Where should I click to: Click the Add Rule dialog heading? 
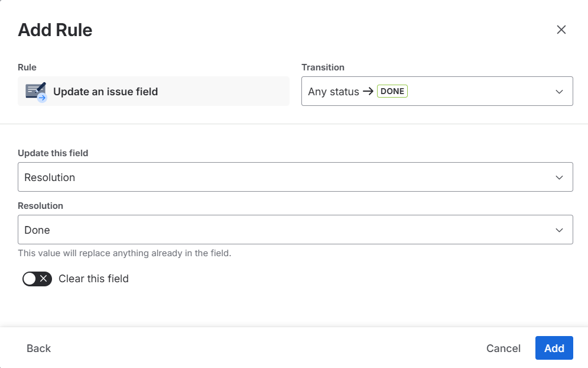(55, 30)
